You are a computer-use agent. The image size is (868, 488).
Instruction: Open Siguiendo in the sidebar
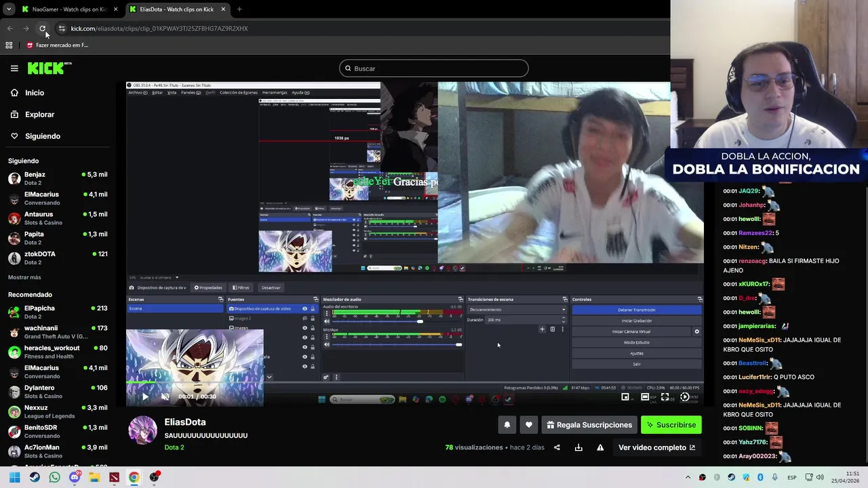(43, 136)
